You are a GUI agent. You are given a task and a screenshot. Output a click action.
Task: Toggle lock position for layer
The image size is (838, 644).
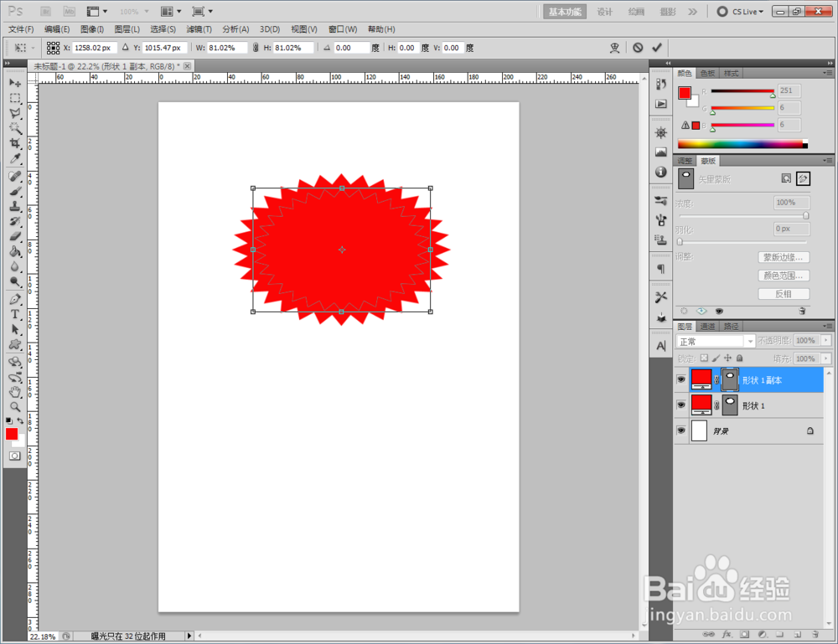(x=728, y=358)
